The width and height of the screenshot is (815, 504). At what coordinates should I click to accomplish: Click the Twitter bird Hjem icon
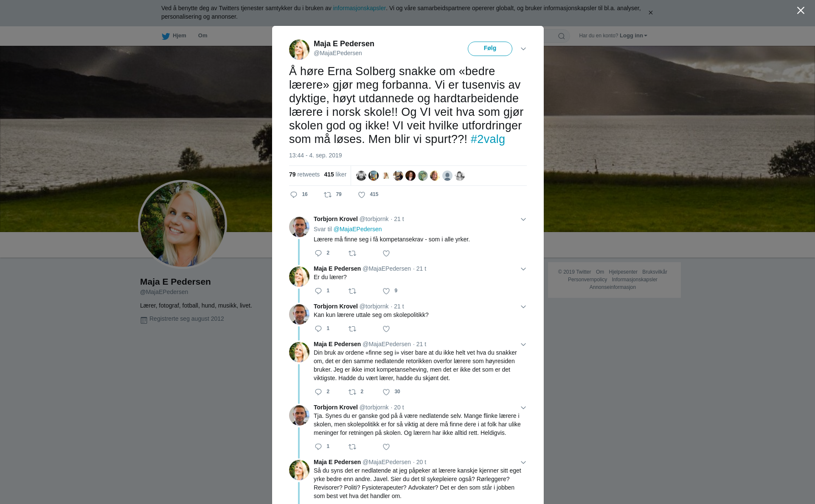[x=166, y=36]
